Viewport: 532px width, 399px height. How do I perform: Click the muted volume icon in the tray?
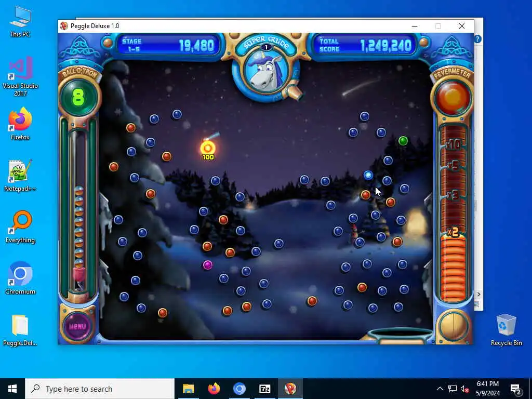click(x=464, y=389)
